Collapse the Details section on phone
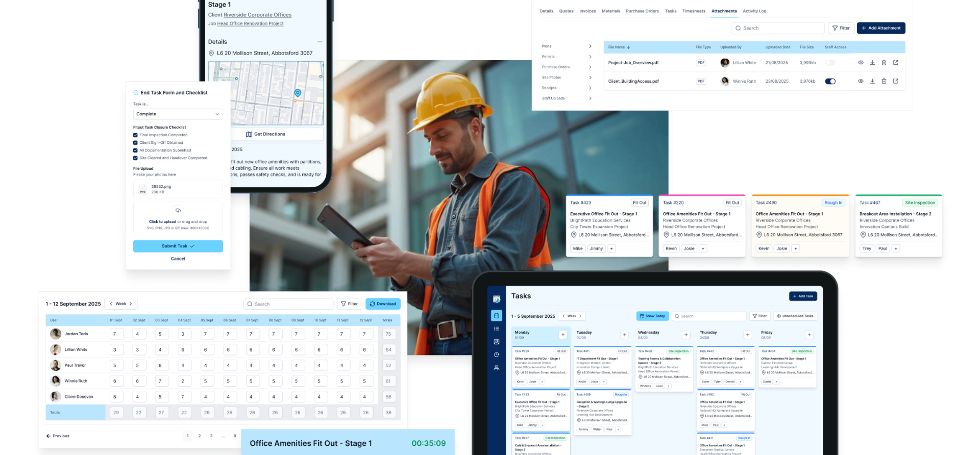Image resolution: width=980 pixels, height=455 pixels. click(x=320, y=42)
